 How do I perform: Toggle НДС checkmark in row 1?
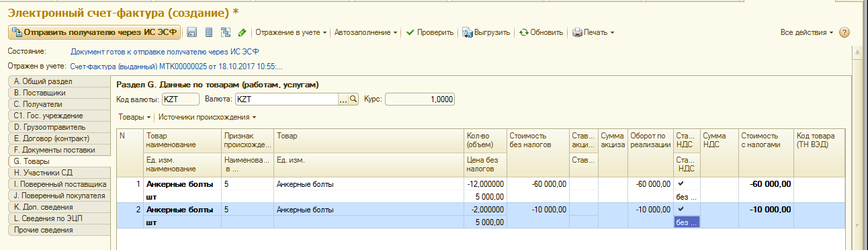[x=681, y=183]
